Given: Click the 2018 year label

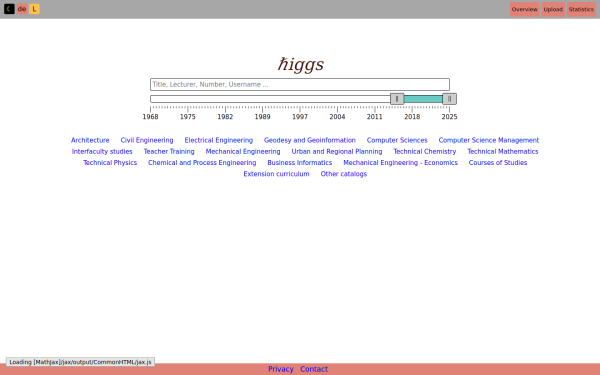Looking at the screenshot, I should tap(412, 117).
